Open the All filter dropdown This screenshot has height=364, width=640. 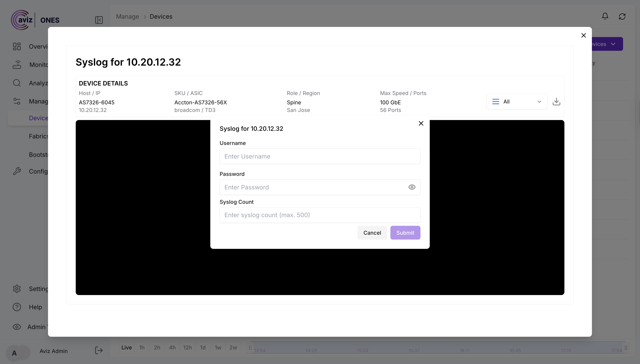[517, 102]
